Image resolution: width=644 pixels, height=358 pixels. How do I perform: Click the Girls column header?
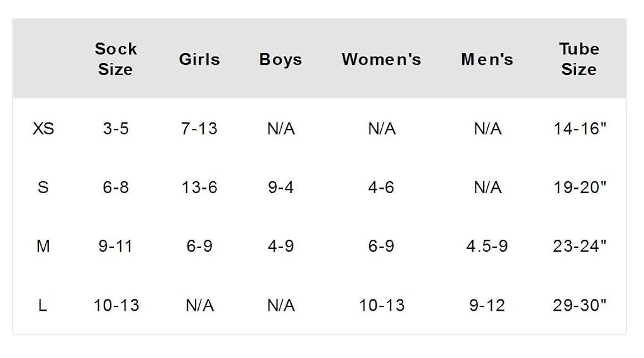(199, 59)
